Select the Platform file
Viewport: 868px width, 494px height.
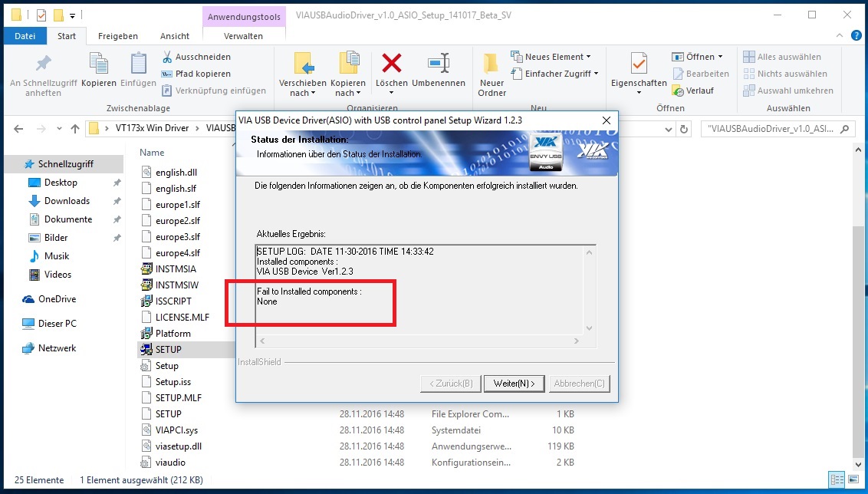(173, 333)
